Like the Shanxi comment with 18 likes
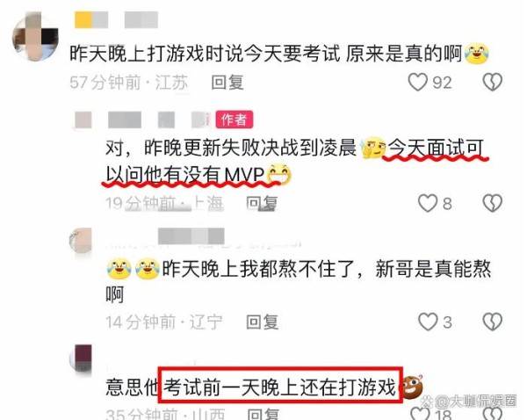Viewport: 527px width, 420px height. coord(420,414)
